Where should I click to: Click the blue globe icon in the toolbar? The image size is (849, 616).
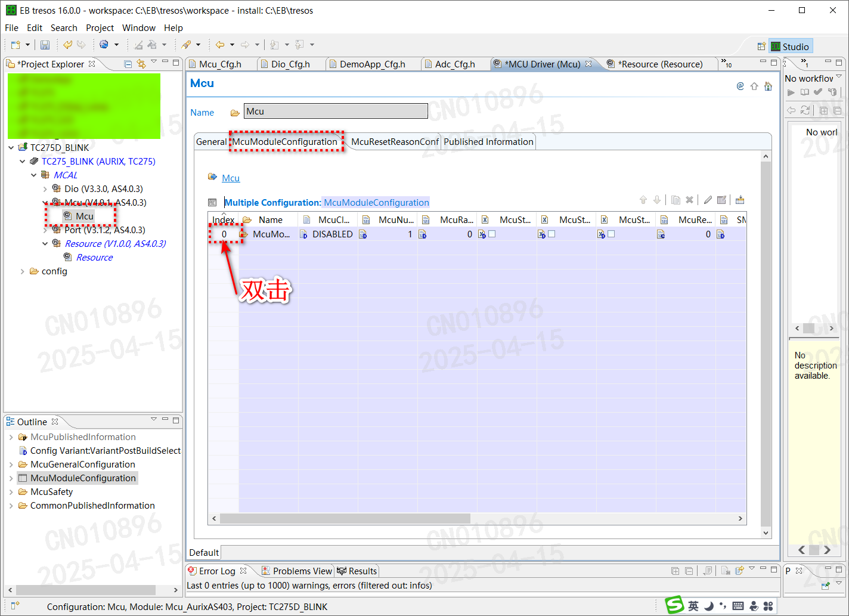(104, 45)
